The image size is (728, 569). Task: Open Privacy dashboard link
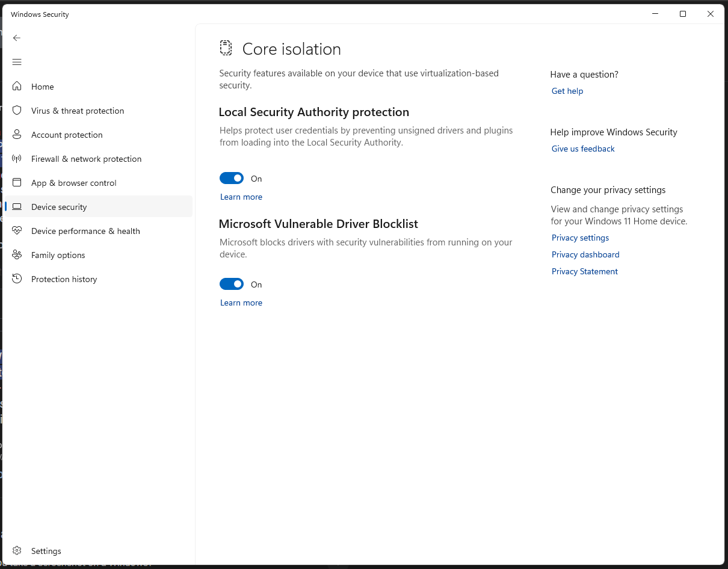(x=585, y=254)
